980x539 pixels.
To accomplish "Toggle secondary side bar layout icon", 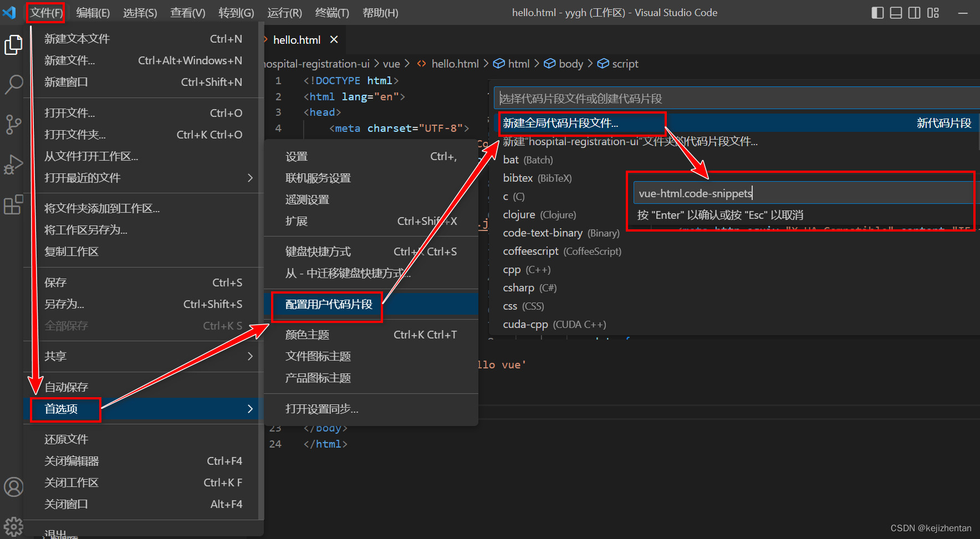I will [x=915, y=13].
